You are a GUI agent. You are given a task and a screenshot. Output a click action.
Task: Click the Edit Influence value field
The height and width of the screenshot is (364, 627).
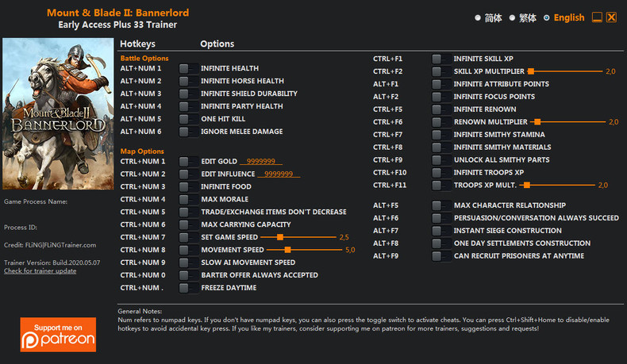[x=279, y=174]
